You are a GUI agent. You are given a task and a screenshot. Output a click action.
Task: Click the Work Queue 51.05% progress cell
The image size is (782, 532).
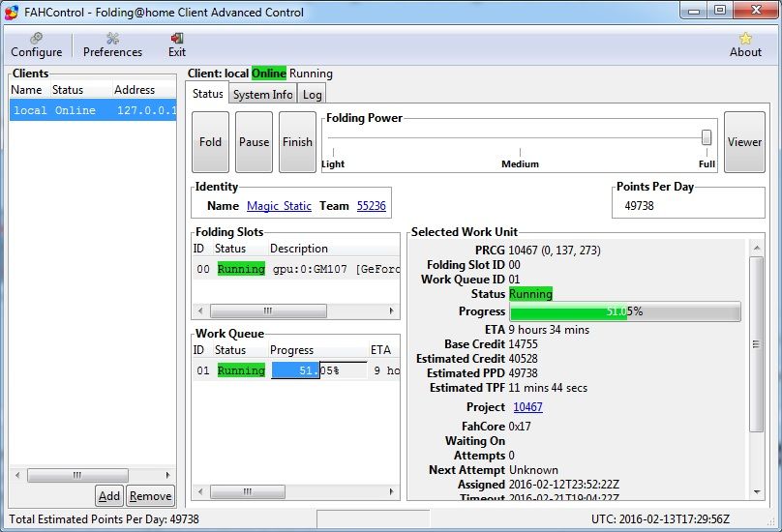(x=319, y=370)
